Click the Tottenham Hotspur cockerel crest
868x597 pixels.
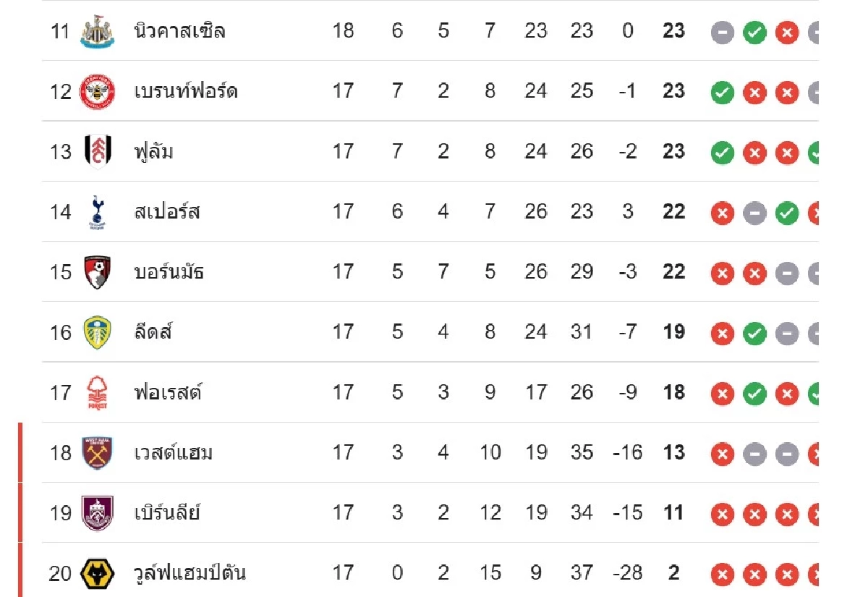[97, 211]
